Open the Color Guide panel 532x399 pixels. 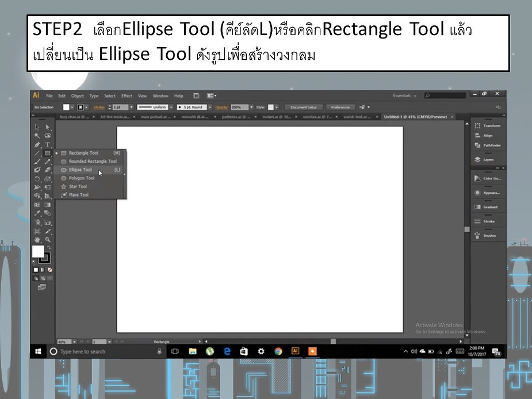488,178
